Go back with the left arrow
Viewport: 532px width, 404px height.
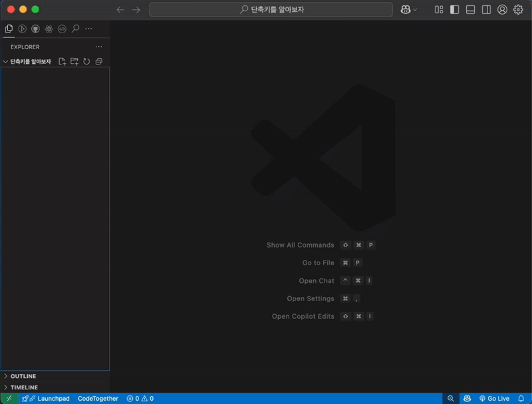click(x=120, y=9)
